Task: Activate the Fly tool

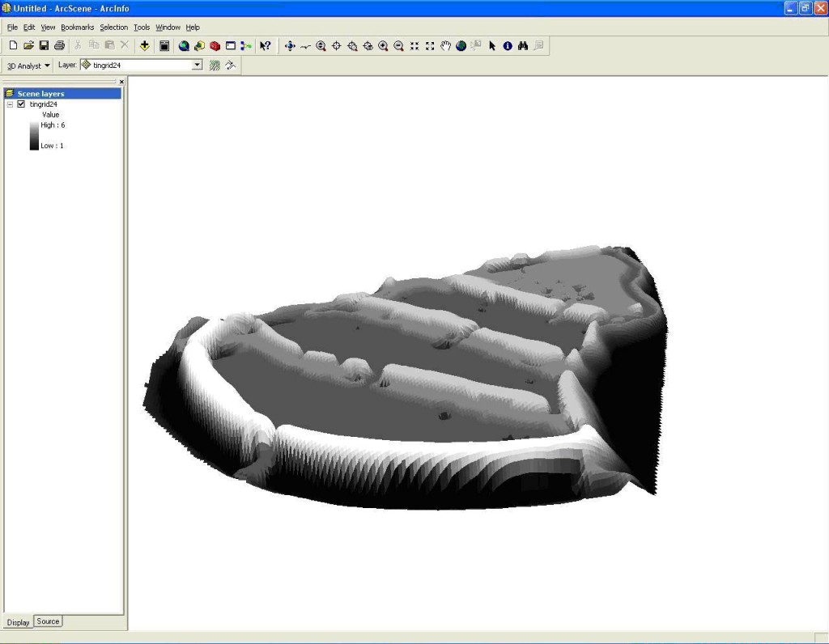Action: click(305, 46)
